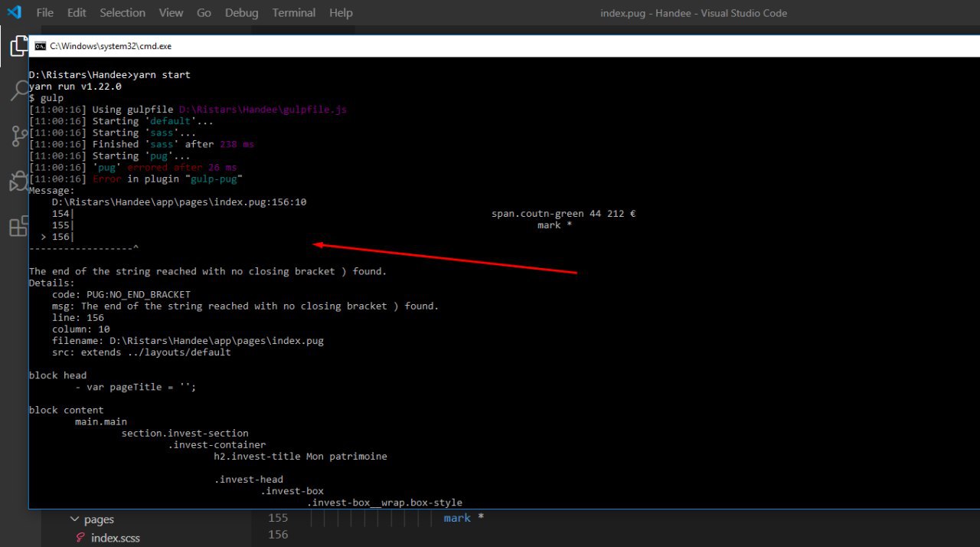Click the 'yarn start' command line

point(109,75)
